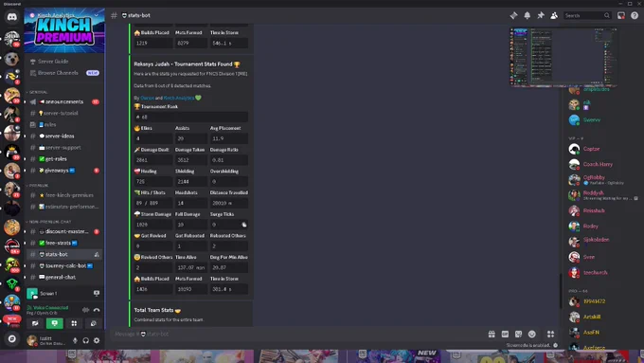The image size is (644, 363).
Task: Open the screen share preview thumbnail
Action: (x=563, y=57)
